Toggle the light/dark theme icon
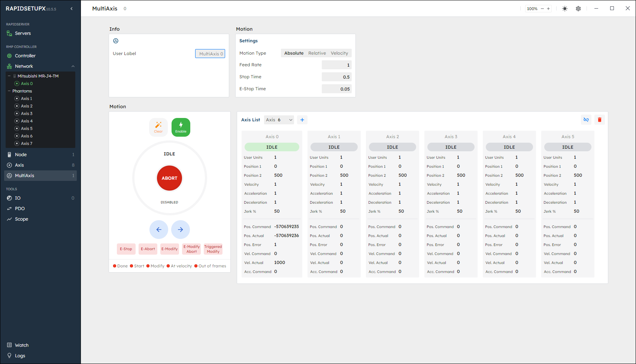The image size is (636, 364). pyautogui.click(x=565, y=9)
